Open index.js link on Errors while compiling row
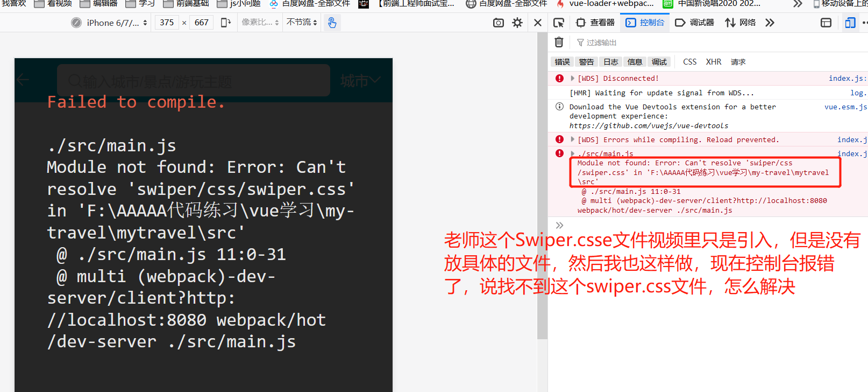 [852, 140]
